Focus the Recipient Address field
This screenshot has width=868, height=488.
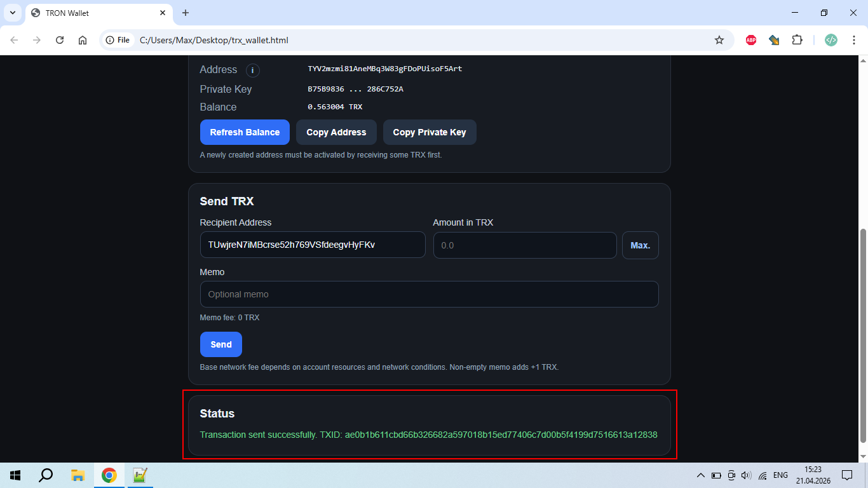(x=313, y=245)
